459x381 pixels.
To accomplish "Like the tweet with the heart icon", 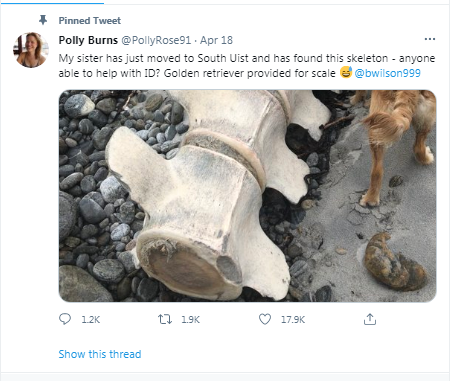I will click(265, 319).
